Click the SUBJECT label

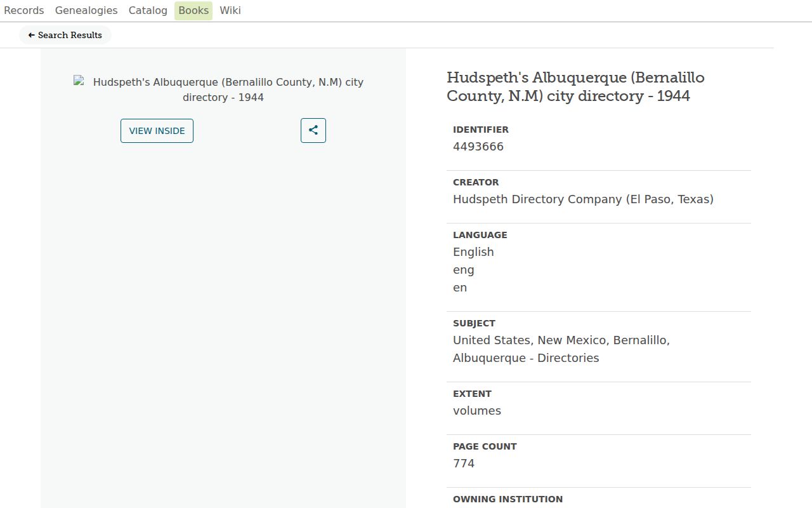[x=474, y=323]
